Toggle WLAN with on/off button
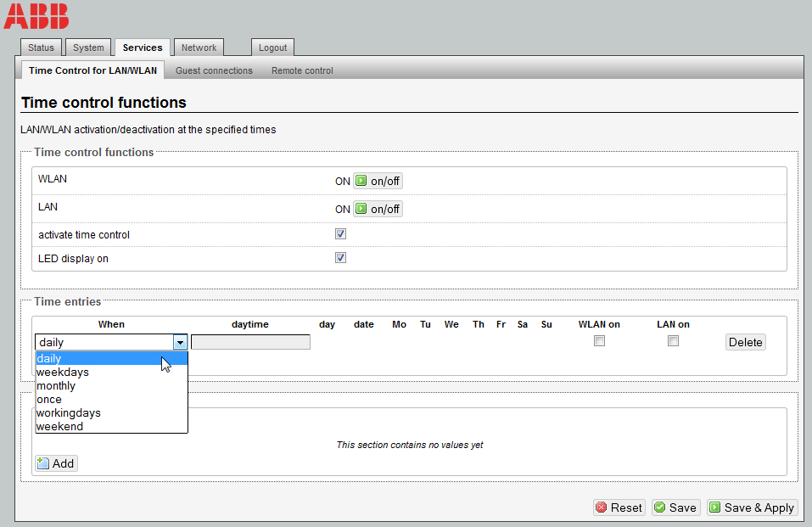The image size is (812, 527). click(378, 181)
